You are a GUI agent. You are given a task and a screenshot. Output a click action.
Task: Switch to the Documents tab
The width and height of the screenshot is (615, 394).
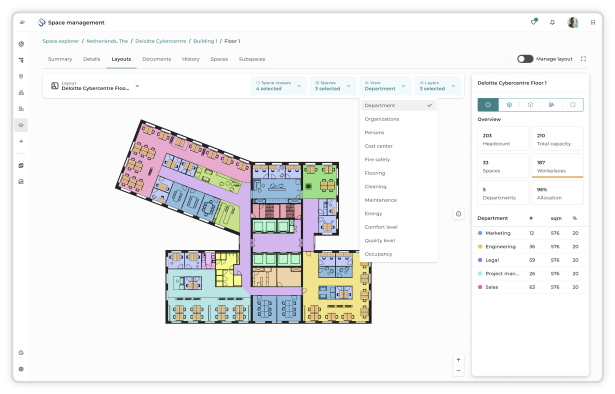[x=156, y=59]
